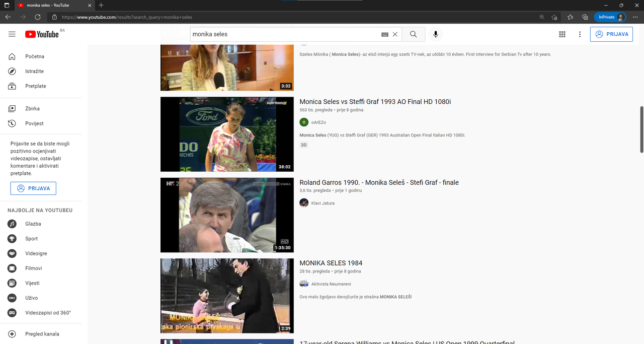Image resolution: width=644 pixels, height=344 pixels.
Task: Click the sidebar PRIJAVA sign-in button
Action: coord(33,188)
